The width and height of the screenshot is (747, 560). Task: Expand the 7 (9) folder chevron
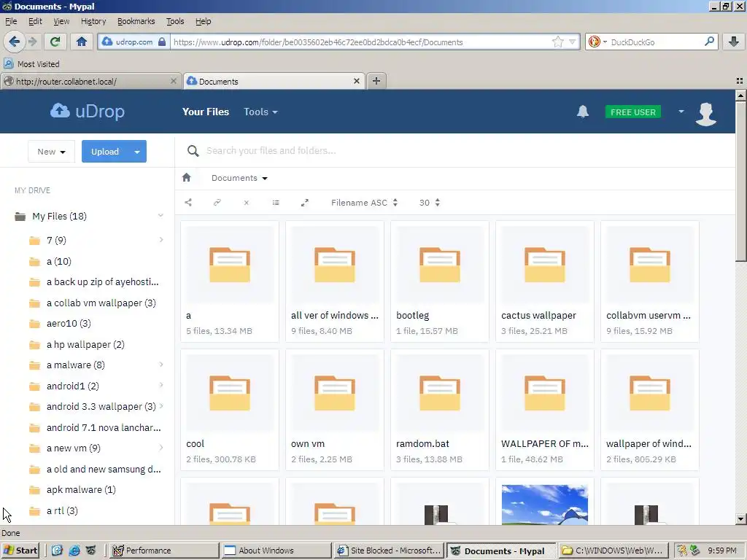(x=161, y=239)
